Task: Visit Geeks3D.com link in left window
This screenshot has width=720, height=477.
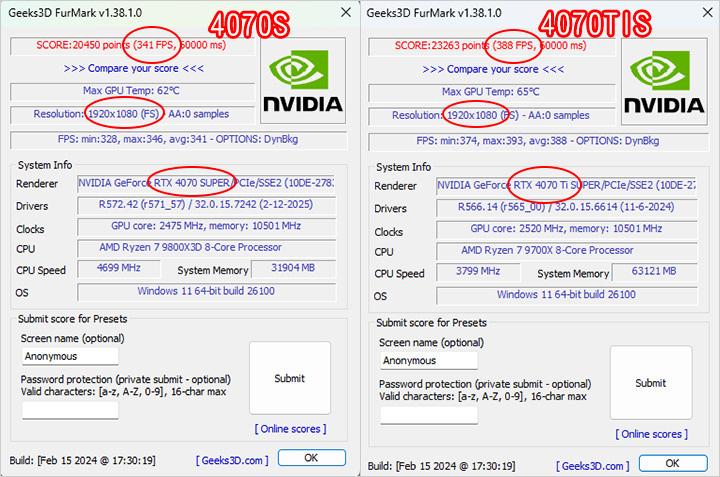Action: [232, 460]
